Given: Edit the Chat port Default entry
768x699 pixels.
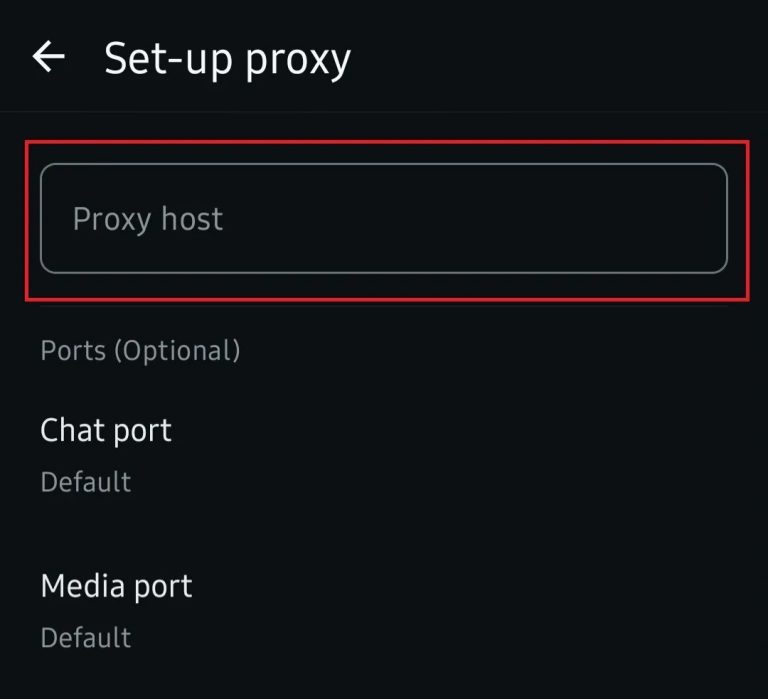Looking at the screenshot, I should click(85, 482).
